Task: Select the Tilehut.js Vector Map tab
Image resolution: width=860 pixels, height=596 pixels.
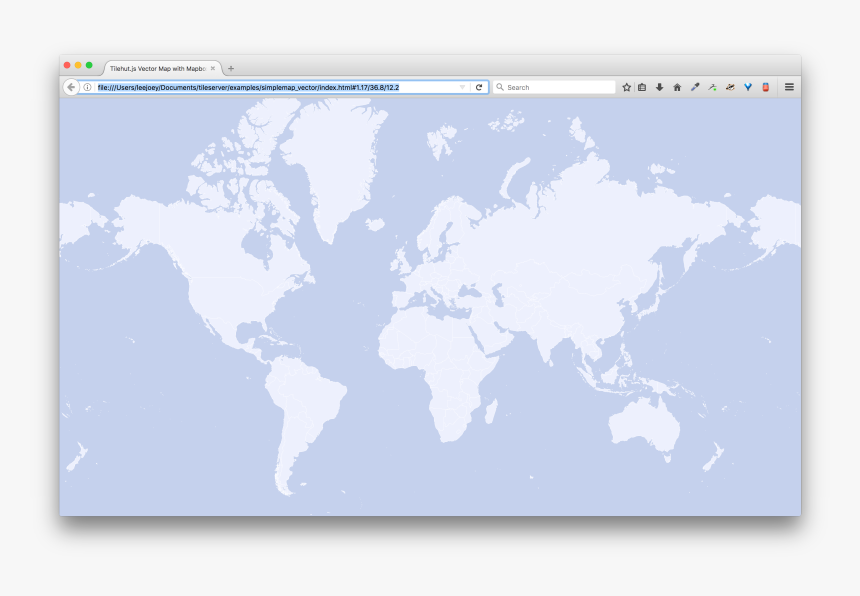Action: [158, 69]
